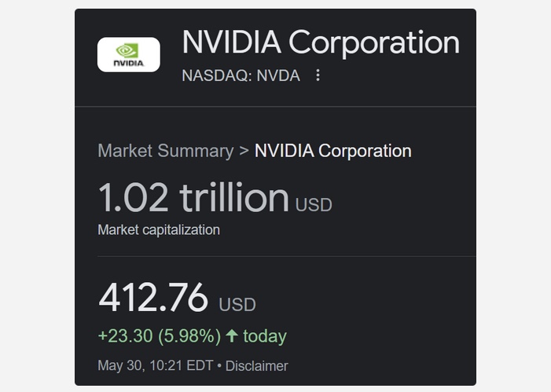The height and width of the screenshot is (392, 551).
Task: Open the three-dot more options menu
Action: pos(318,75)
